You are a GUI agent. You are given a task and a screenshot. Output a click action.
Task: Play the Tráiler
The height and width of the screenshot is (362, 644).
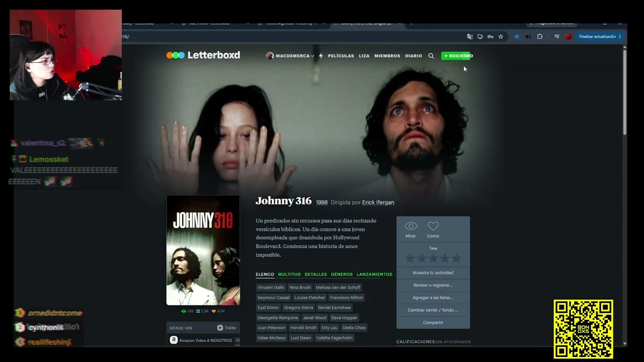(226, 328)
